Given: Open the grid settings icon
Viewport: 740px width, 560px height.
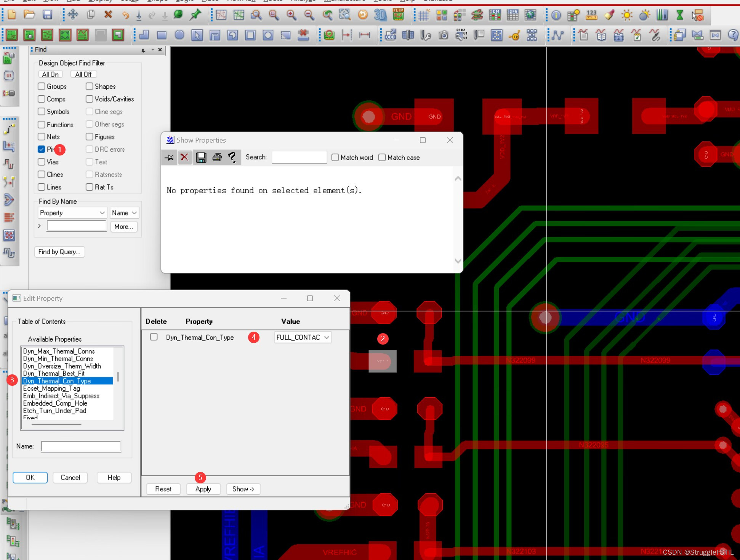Looking at the screenshot, I should pyautogui.click(x=423, y=16).
